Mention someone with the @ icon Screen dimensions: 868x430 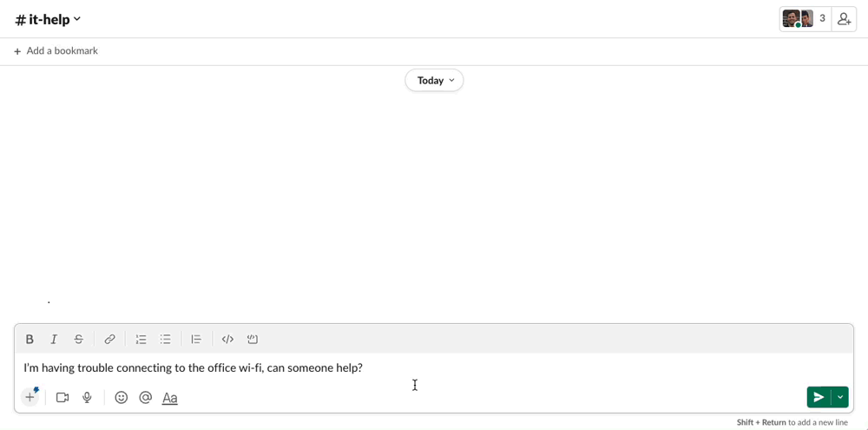pos(146,398)
